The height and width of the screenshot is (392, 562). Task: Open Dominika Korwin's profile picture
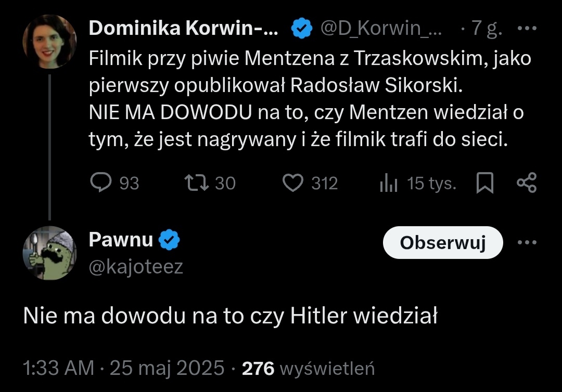click(x=49, y=42)
